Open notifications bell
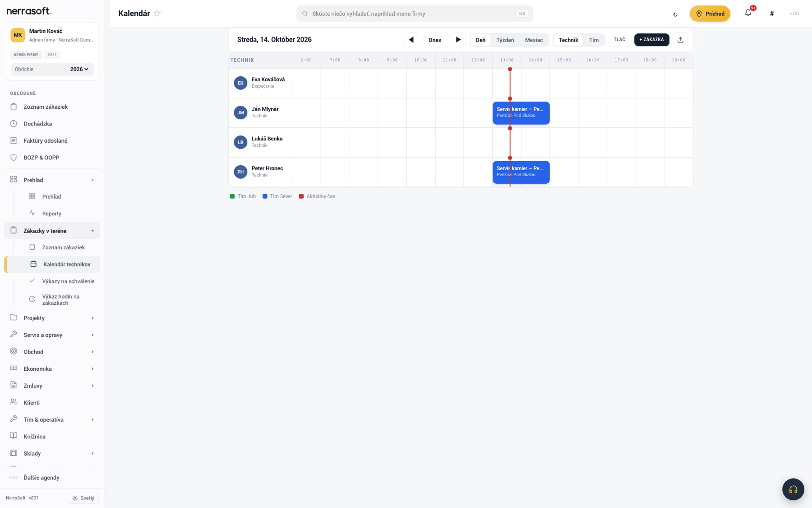This screenshot has height=508, width=812. click(x=748, y=13)
